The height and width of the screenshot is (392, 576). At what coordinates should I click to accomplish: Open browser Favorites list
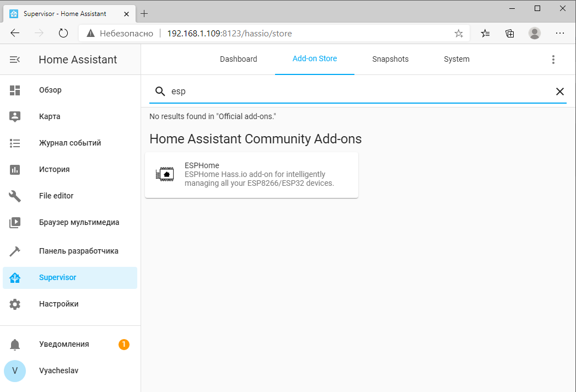point(485,34)
